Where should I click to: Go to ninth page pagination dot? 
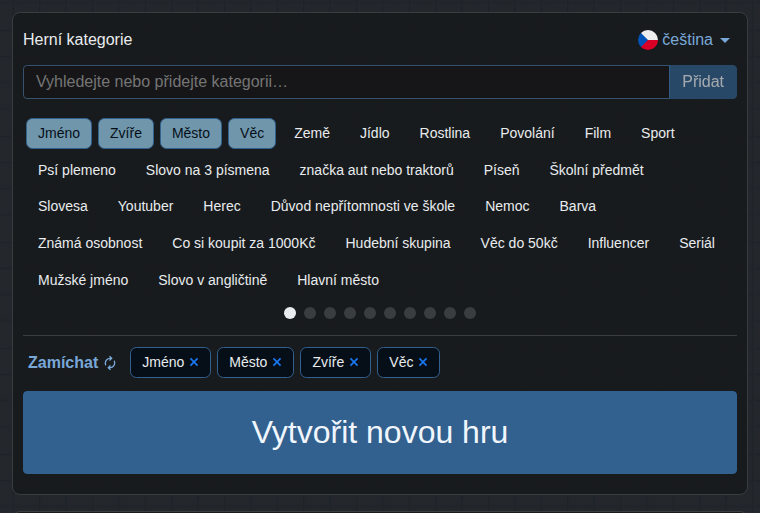[x=450, y=313]
